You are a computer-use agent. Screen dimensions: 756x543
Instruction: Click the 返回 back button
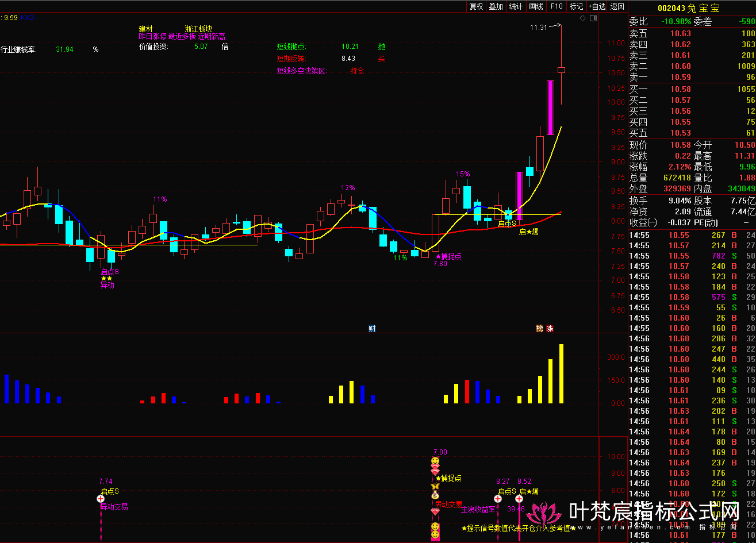617,6
